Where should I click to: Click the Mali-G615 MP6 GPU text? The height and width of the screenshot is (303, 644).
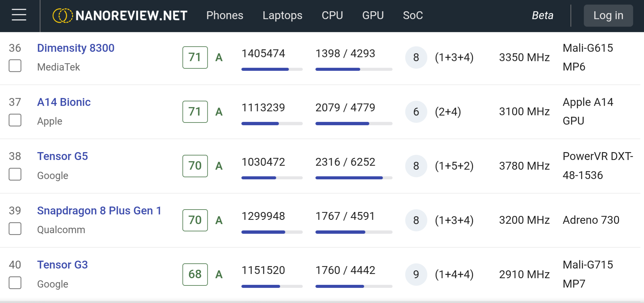pos(588,57)
